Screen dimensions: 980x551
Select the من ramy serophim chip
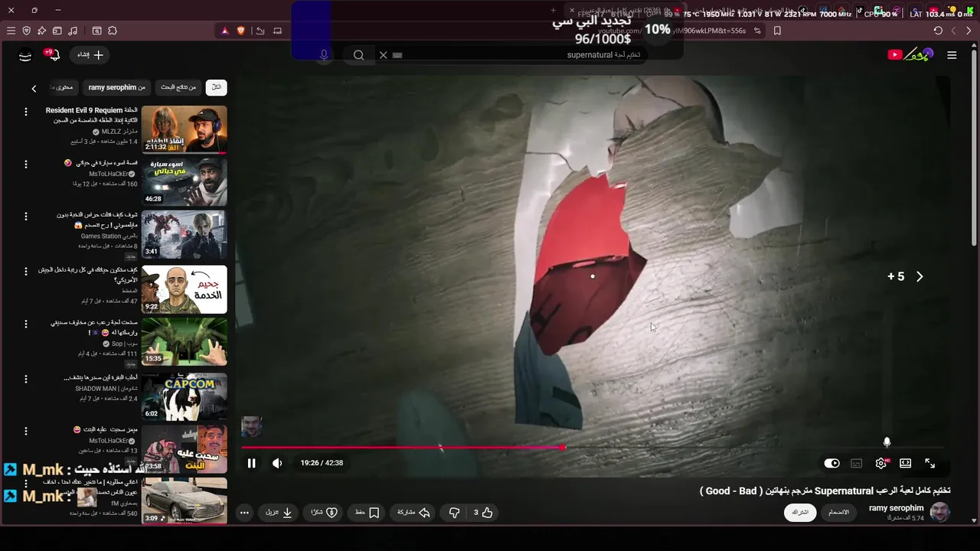(x=116, y=87)
